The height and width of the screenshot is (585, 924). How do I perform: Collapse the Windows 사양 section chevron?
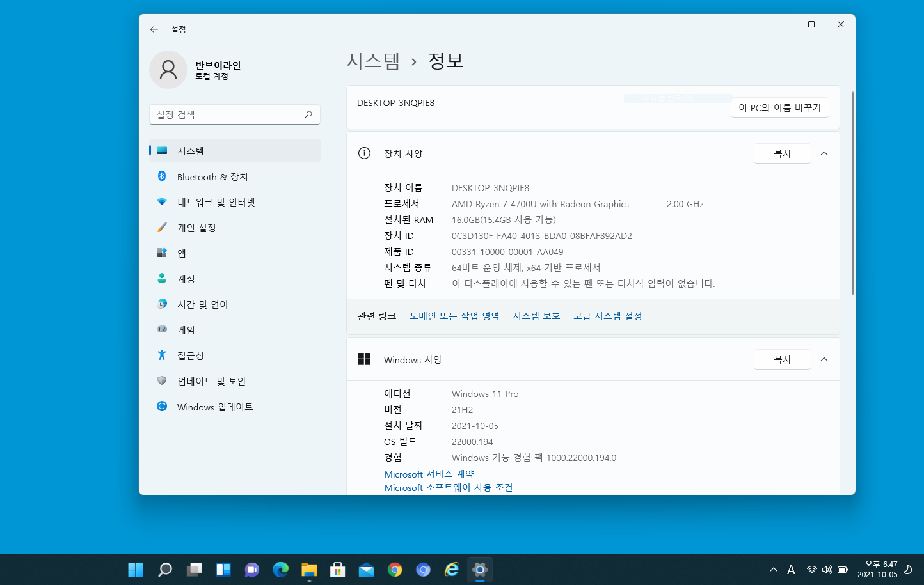click(x=824, y=359)
